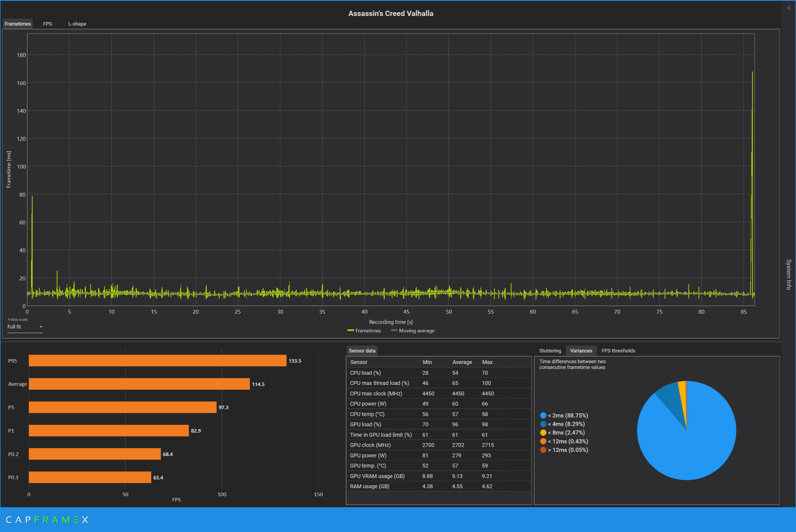Click the Average column header in sensor table
This screenshot has width=796, height=532.
click(462, 362)
